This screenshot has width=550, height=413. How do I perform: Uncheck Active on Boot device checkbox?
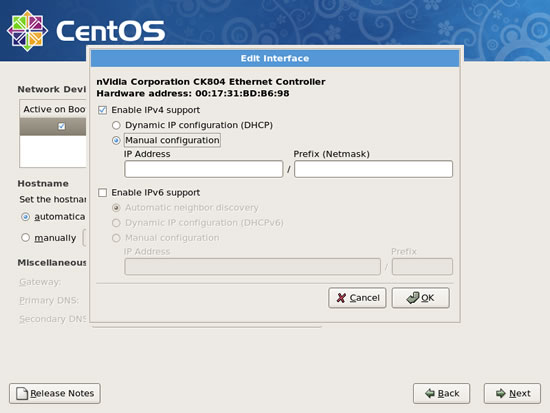61,126
